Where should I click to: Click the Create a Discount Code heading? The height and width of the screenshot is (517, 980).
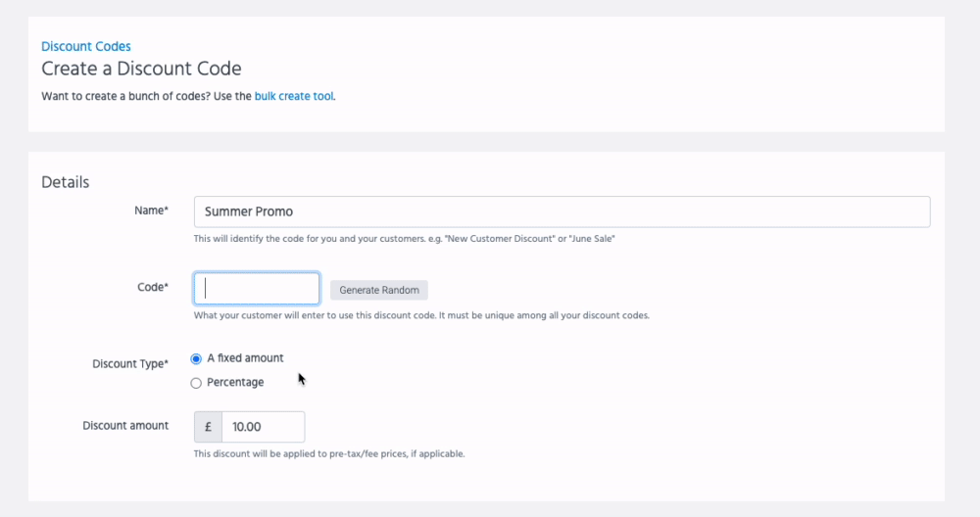pyautogui.click(x=141, y=69)
